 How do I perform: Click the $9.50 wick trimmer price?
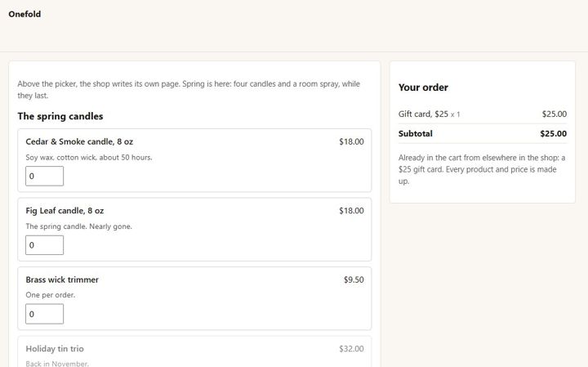coord(354,280)
